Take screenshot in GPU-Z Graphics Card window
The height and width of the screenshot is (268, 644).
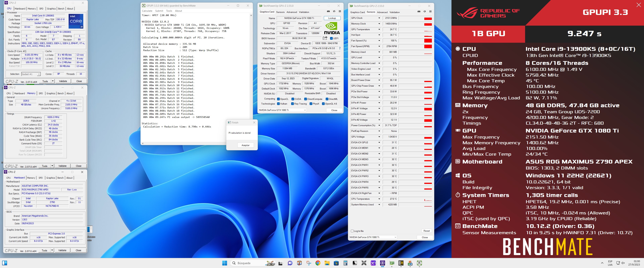pyautogui.click(x=328, y=11)
